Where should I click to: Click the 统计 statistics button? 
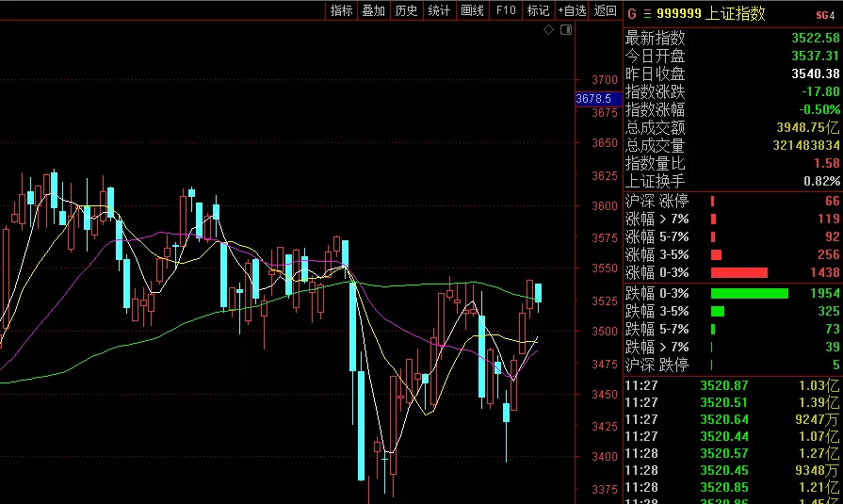439,10
